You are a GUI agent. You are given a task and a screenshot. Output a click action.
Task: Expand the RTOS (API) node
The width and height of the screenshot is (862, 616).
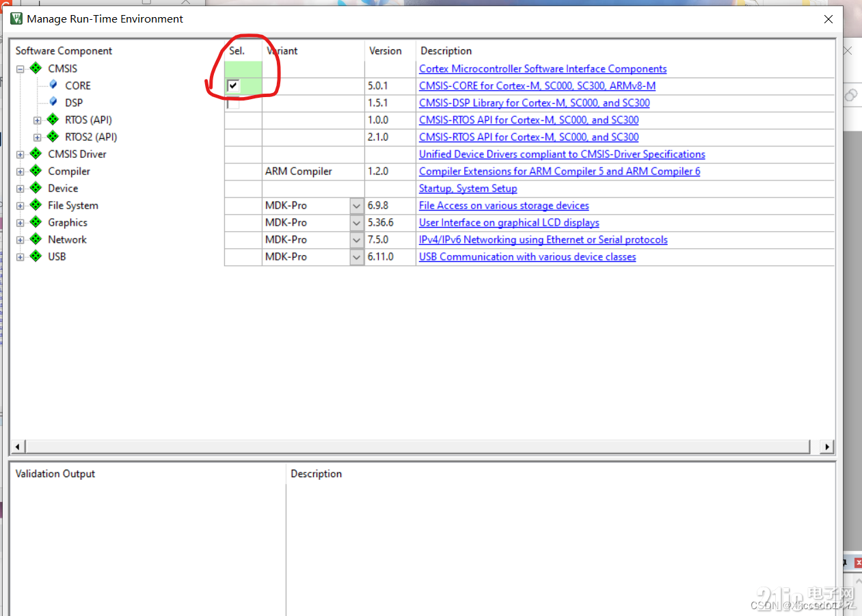click(37, 120)
